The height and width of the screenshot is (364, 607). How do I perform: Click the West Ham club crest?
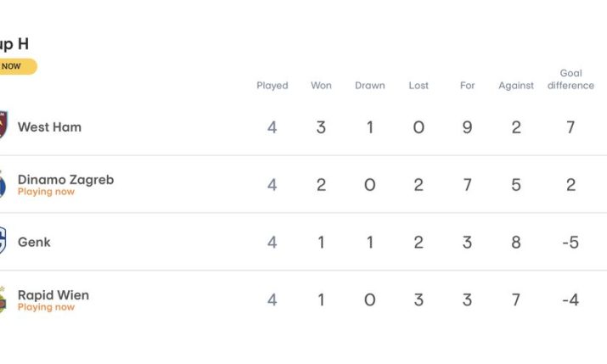click(x=3, y=126)
